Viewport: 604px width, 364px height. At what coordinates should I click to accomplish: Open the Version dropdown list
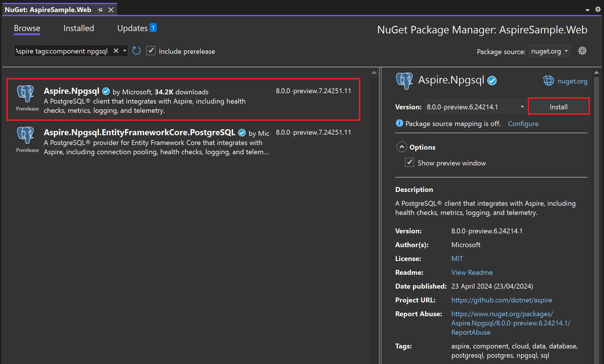(522, 107)
